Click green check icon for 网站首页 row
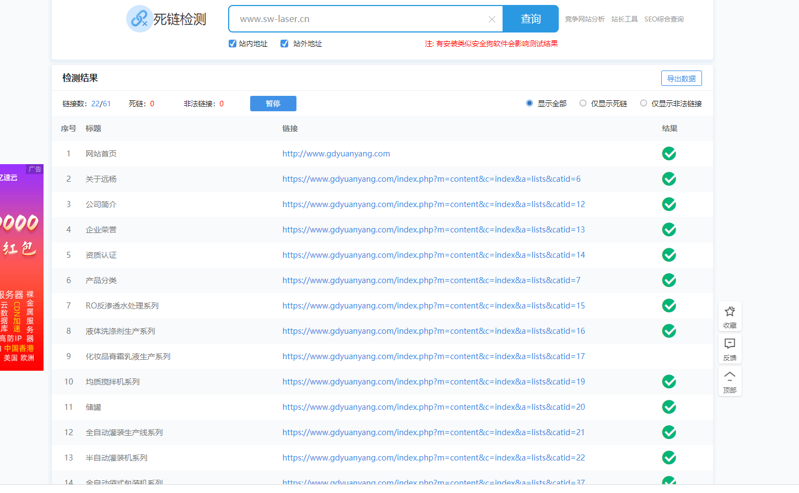 [669, 154]
